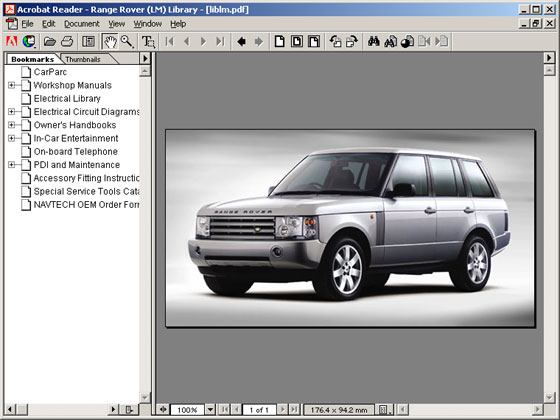Select the Text Select tool

click(x=148, y=41)
